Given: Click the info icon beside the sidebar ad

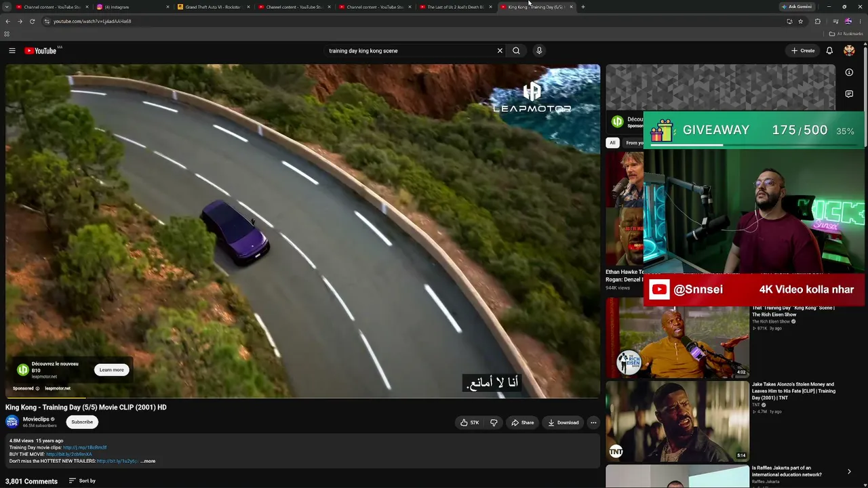Looking at the screenshot, I should (x=849, y=73).
